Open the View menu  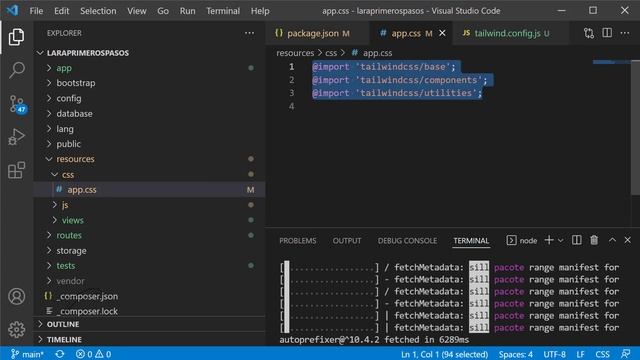click(137, 11)
